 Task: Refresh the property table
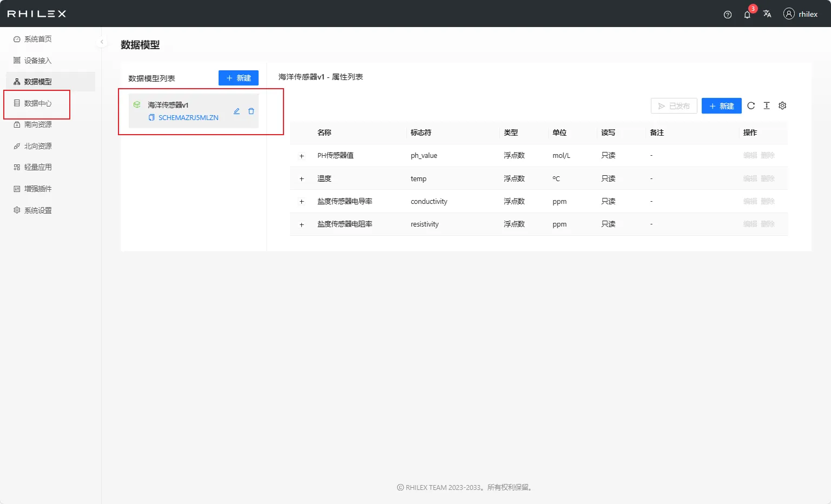(x=751, y=105)
